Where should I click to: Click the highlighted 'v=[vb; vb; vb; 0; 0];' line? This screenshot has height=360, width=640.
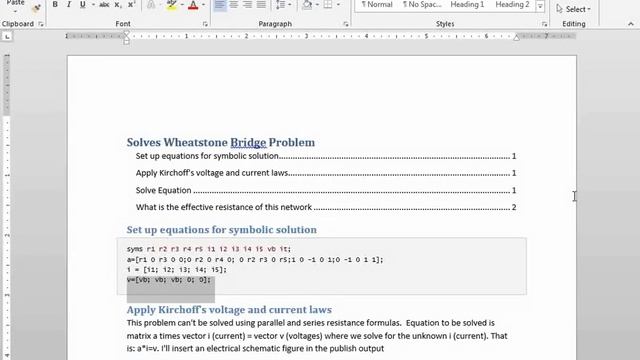point(169,280)
